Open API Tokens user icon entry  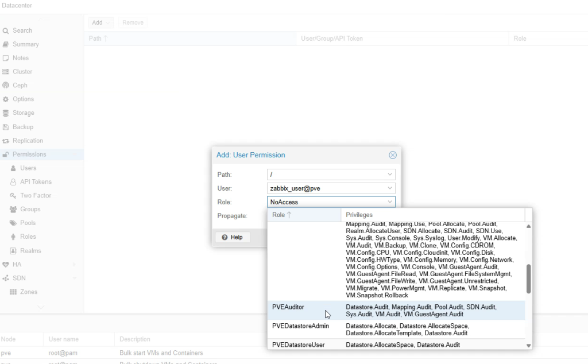click(14, 182)
